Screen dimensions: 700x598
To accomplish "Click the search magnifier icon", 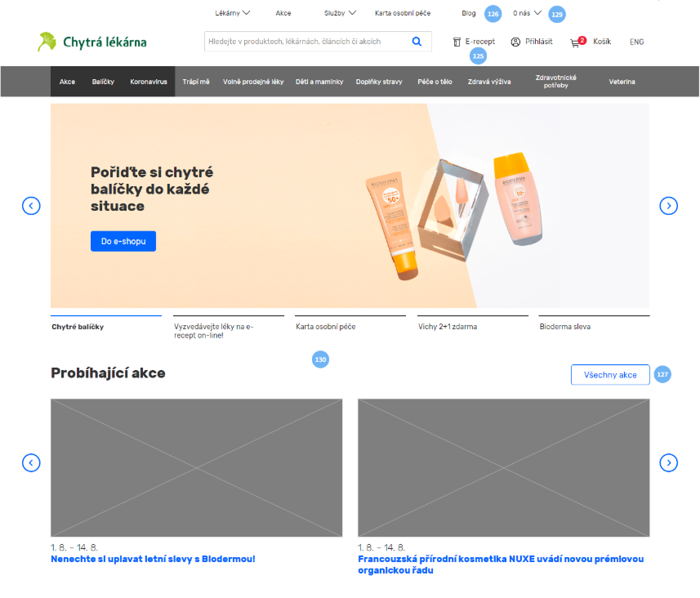I will (417, 42).
